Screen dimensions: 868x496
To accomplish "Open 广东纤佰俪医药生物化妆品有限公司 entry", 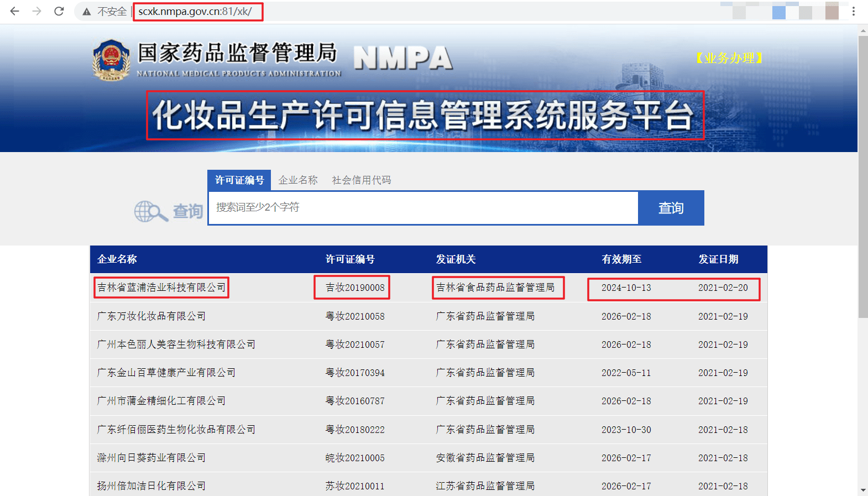I will [176, 430].
